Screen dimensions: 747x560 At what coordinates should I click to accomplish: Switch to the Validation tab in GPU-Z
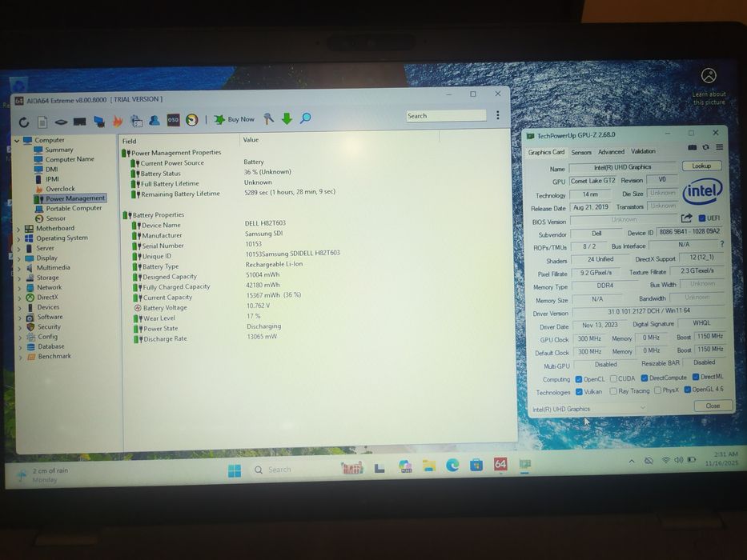643,151
